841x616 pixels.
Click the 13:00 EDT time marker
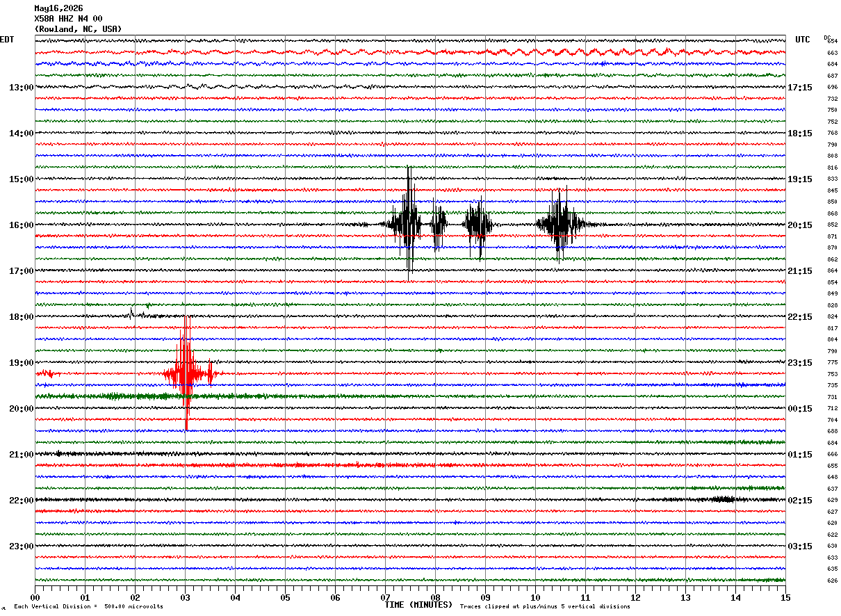click(21, 88)
